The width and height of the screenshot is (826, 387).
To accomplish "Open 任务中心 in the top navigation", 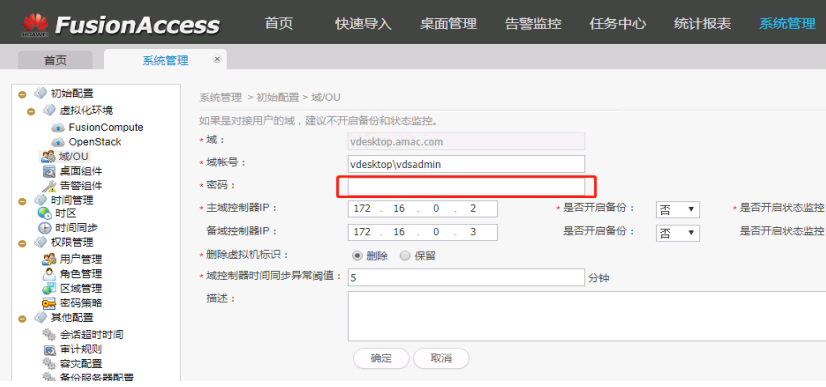I will (x=618, y=24).
